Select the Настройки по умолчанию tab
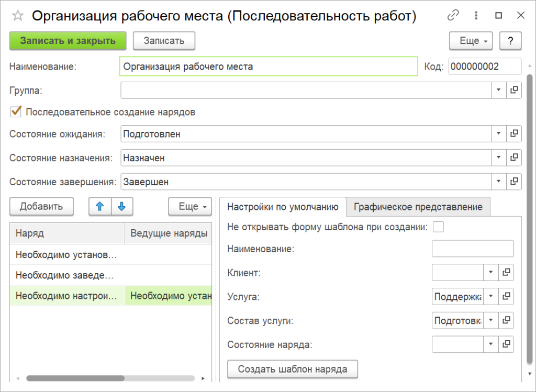 (283, 207)
